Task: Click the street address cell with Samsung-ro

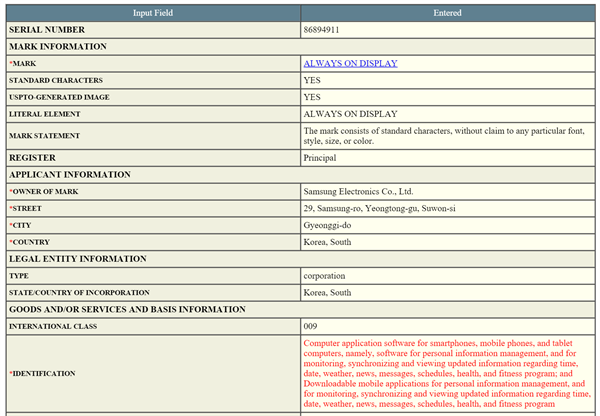Action: pos(448,208)
